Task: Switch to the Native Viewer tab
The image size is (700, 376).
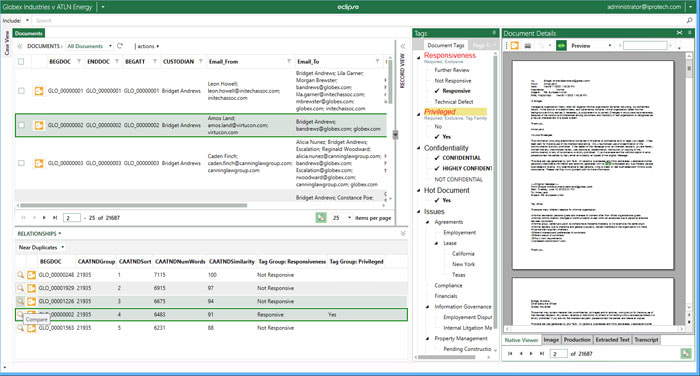Action: [521, 340]
